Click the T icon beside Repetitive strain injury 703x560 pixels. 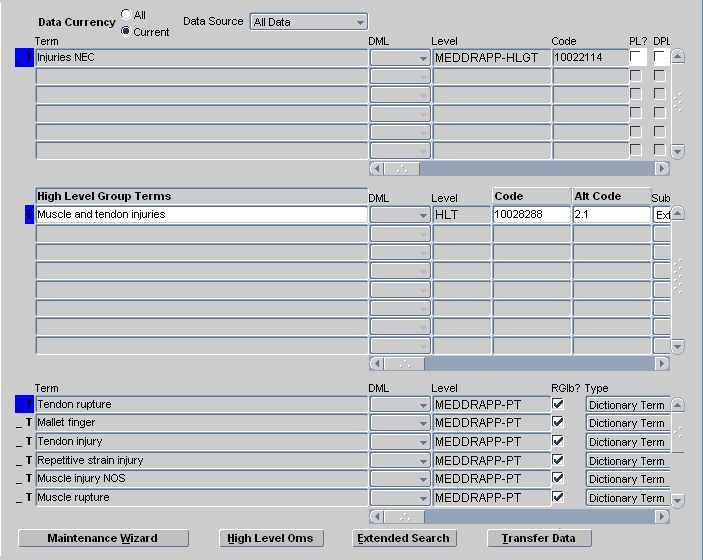tap(29, 460)
